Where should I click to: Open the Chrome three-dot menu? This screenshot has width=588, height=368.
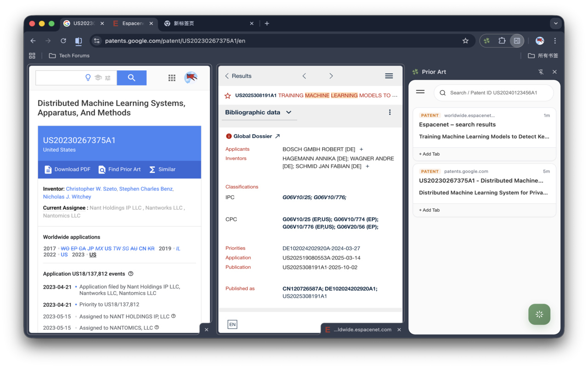tap(555, 41)
